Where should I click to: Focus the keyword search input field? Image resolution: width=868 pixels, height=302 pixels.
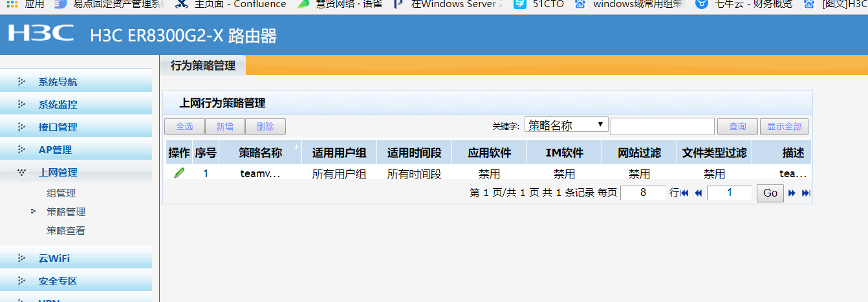[x=663, y=126]
